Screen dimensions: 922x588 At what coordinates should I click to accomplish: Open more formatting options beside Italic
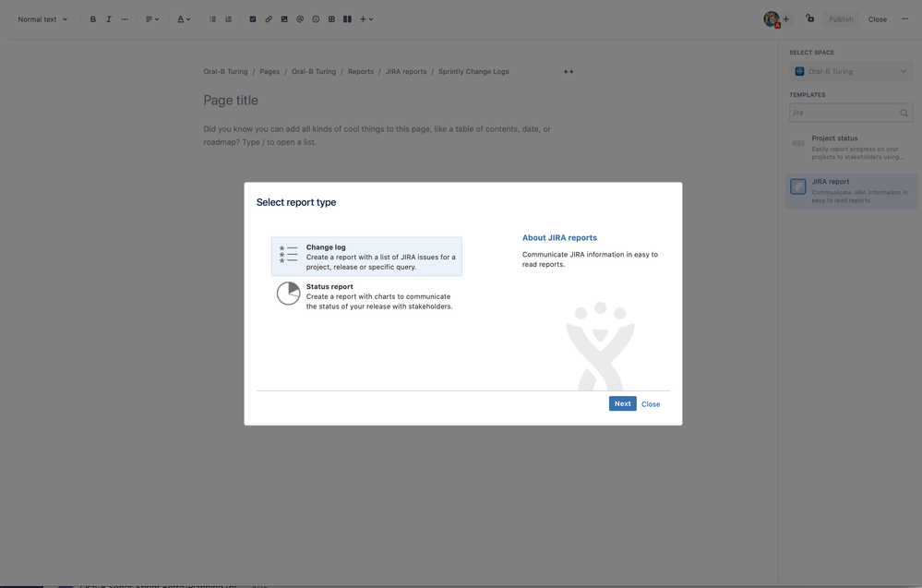(125, 19)
